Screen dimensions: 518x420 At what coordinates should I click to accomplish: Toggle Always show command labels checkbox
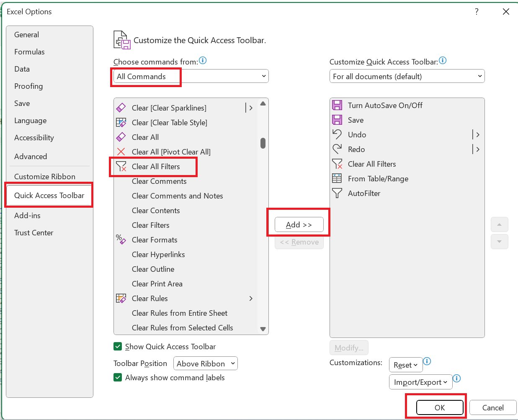pos(118,377)
